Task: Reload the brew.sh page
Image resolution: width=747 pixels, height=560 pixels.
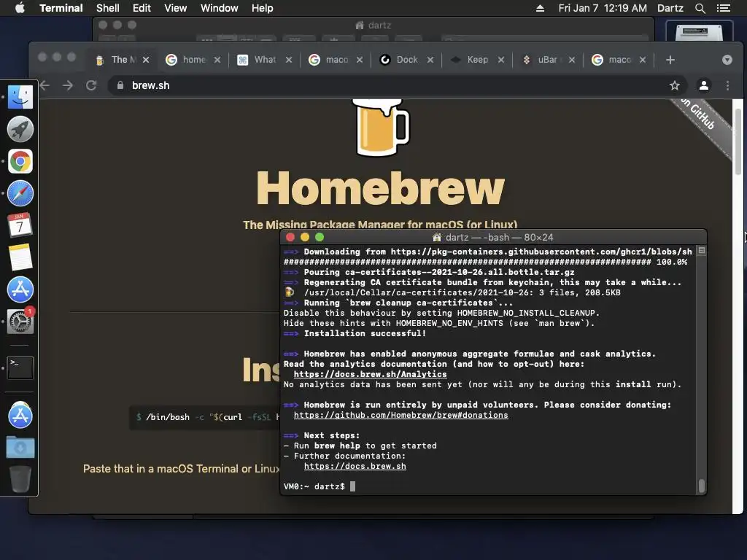Action: 91,85
